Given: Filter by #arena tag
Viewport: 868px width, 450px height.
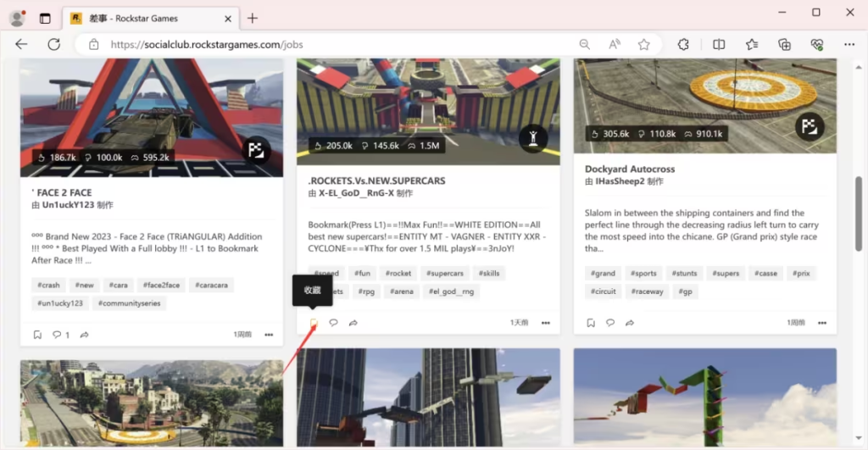Looking at the screenshot, I should 401,292.
